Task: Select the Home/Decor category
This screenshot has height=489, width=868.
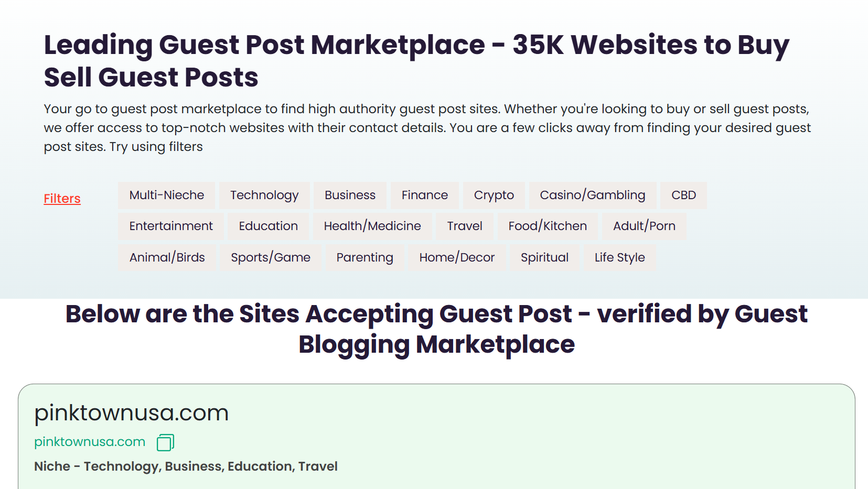Action: pyautogui.click(x=457, y=257)
